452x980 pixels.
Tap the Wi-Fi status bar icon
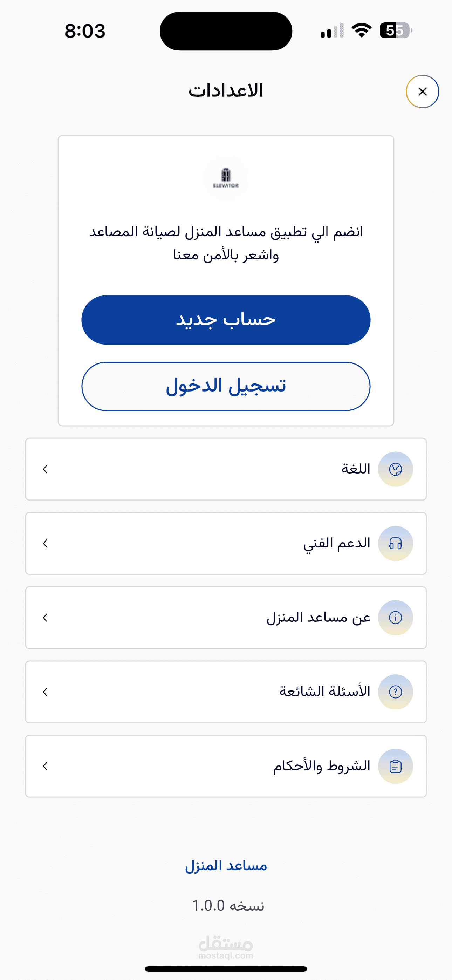coord(362,30)
